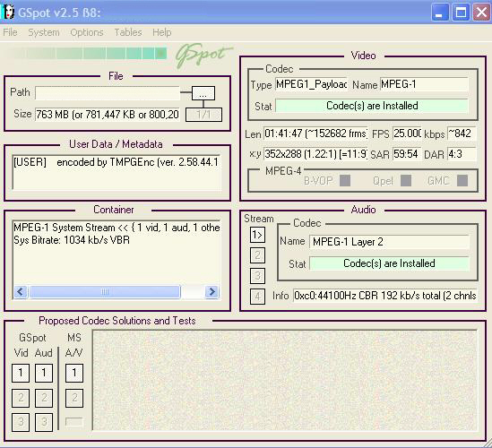Viewport: 492px width, 448px height.
Task: Click the audio codec Name field MPEG-1 Layer 2
Action: [x=389, y=242]
